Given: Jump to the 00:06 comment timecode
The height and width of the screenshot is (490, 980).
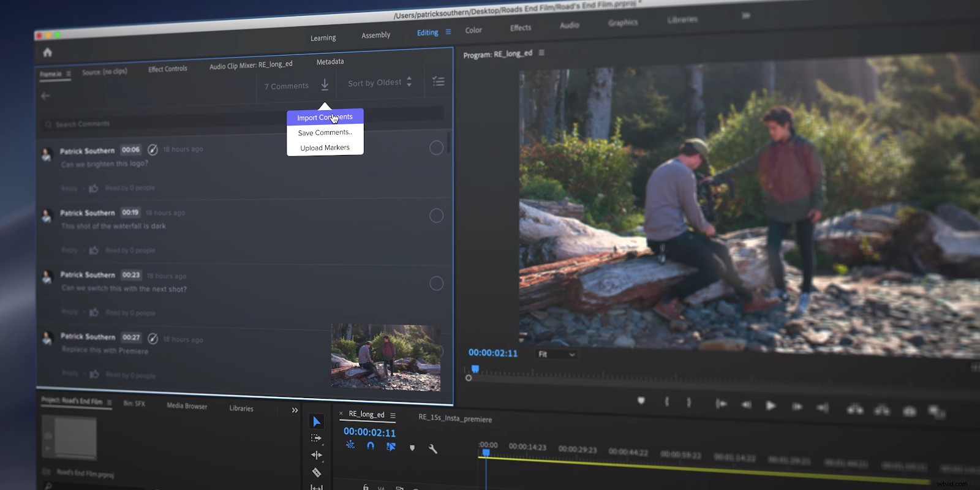Looking at the screenshot, I should pos(130,149).
